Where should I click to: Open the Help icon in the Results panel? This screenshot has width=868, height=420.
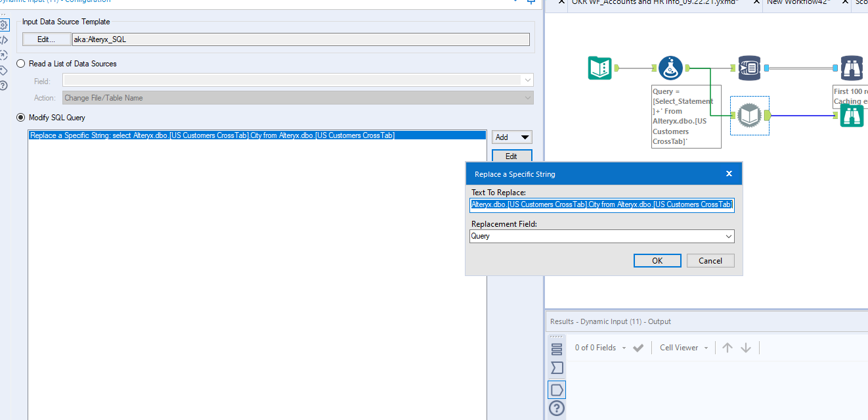(x=556, y=408)
